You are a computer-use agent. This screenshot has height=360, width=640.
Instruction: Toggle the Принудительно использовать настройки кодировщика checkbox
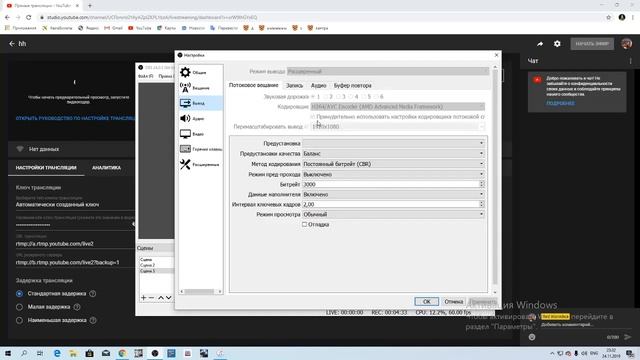pyautogui.click(x=313, y=117)
